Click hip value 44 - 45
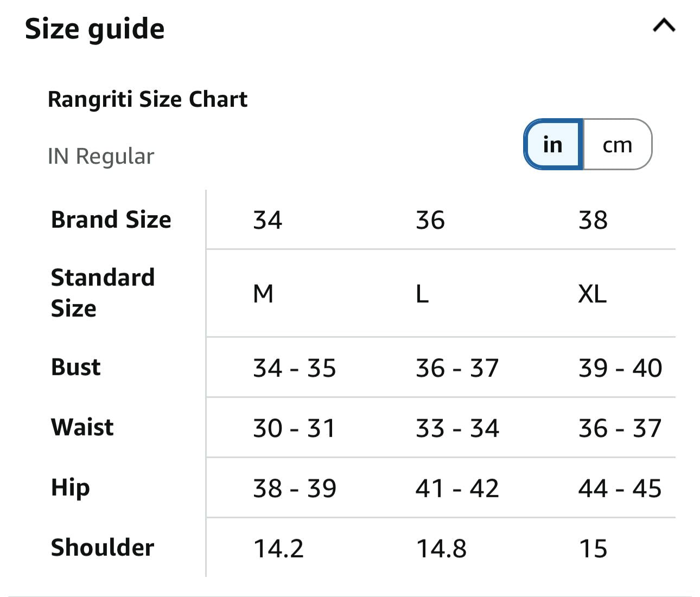The image size is (700, 597). [x=620, y=489]
